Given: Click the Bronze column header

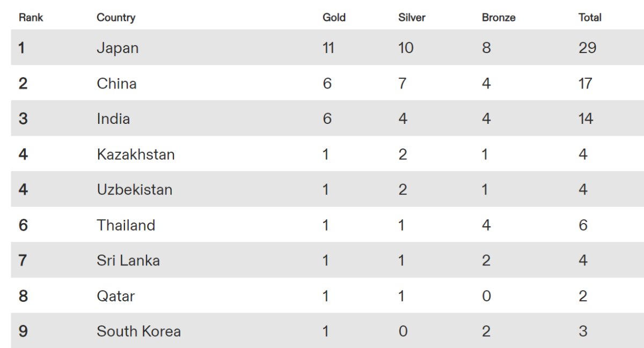Looking at the screenshot, I should [499, 17].
